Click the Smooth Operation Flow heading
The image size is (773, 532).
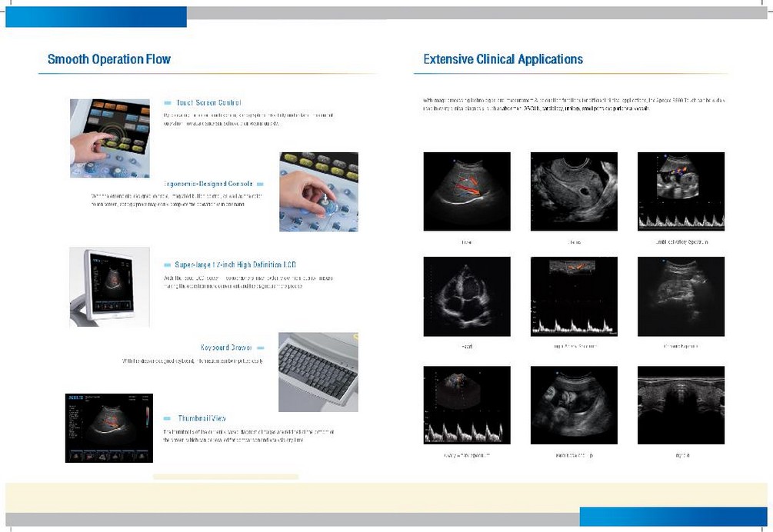tap(109, 59)
